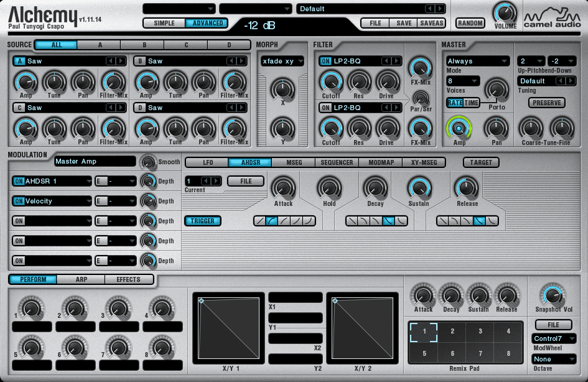The height and width of the screenshot is (382, 588).
Task: Select the ALL source tab
Action: tap(56, 45)
